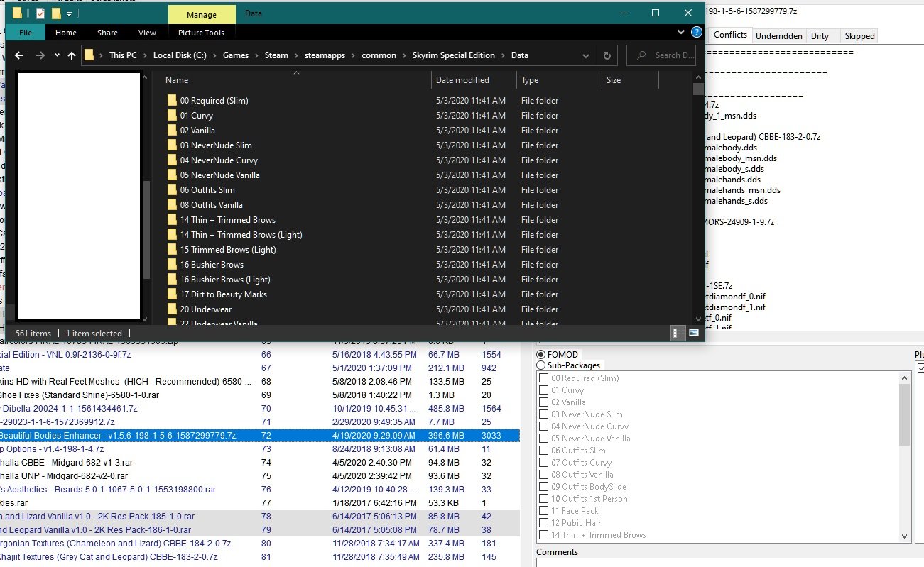Go up one folder level arrow
The image size is (924, 567).
point(72,55)
